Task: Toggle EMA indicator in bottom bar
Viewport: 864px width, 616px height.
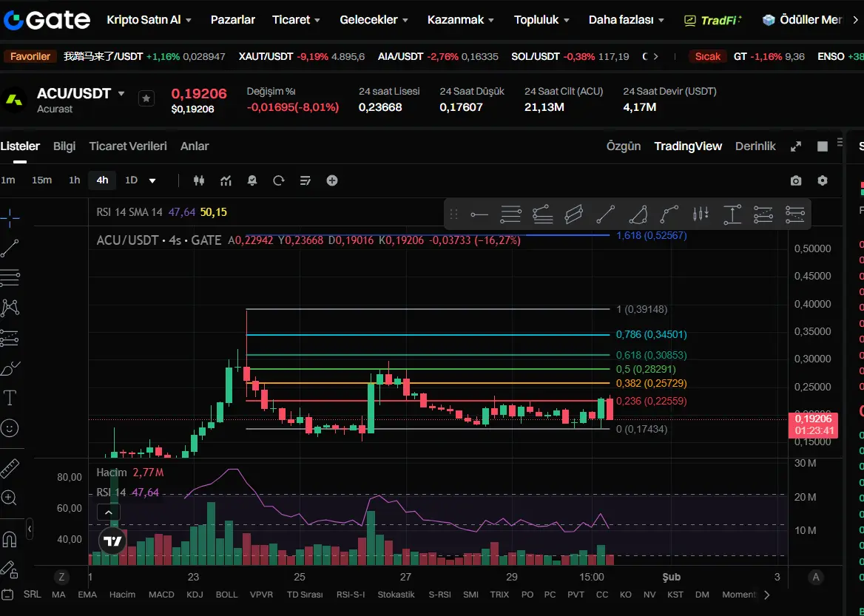Action: tap(87, 595)
